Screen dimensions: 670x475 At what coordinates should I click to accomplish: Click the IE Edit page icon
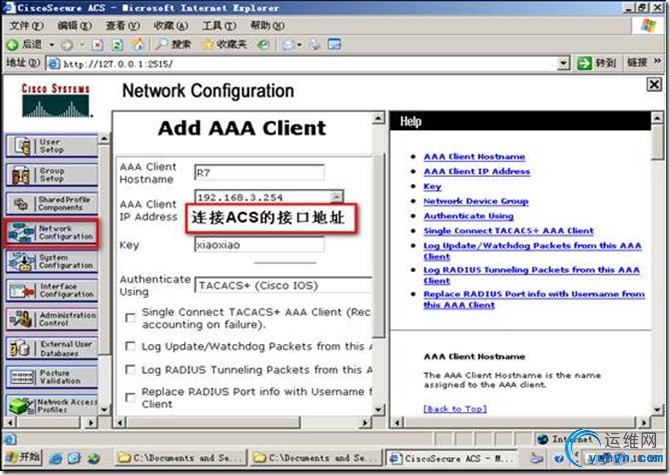(x=335, y=44)
